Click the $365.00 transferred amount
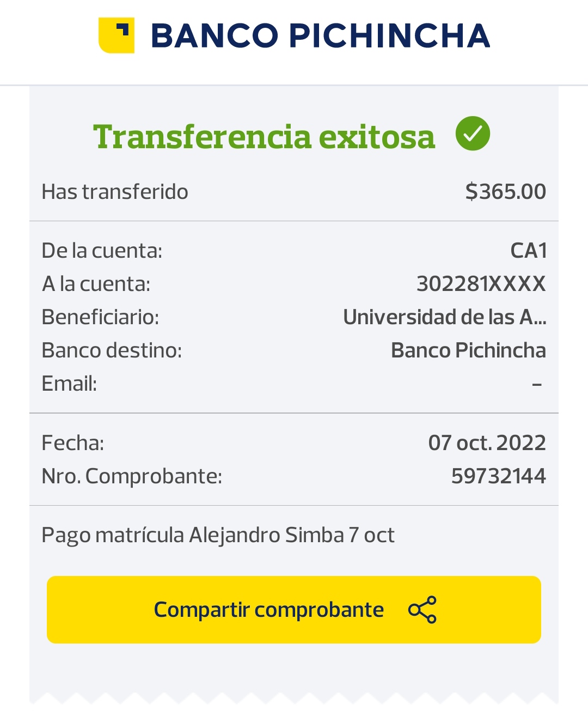Viewport: 588px width, 722px height. pyautogui.click(x=505, y=192)
